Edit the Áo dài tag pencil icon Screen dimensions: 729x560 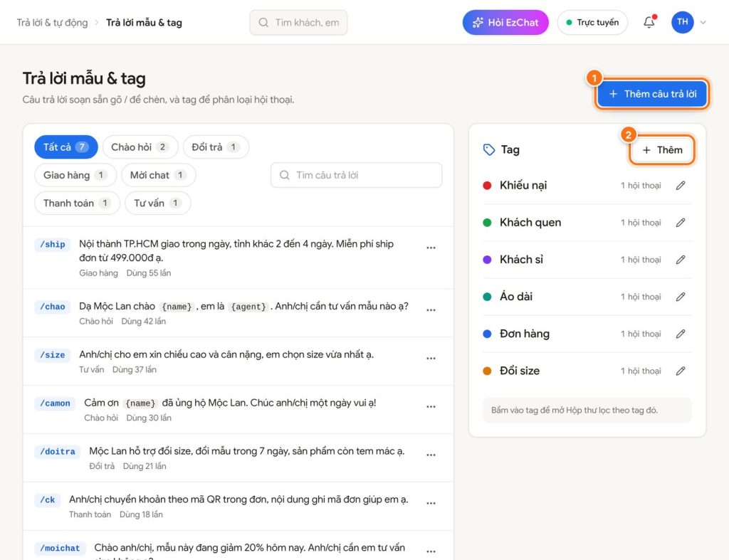(x=681, y=297)
